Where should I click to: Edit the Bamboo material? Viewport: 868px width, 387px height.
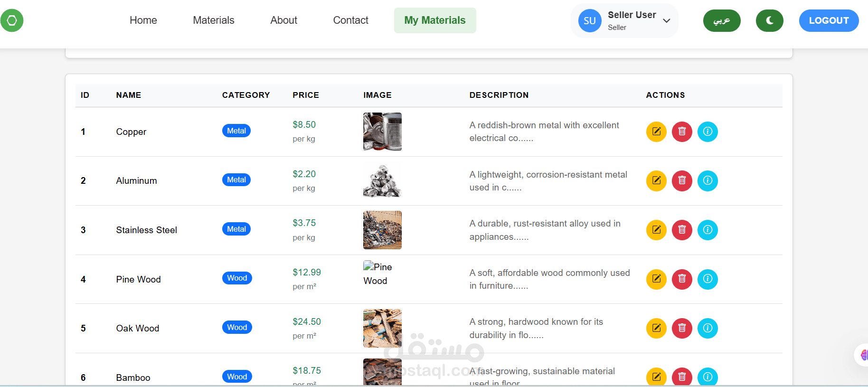click(656, 377)
